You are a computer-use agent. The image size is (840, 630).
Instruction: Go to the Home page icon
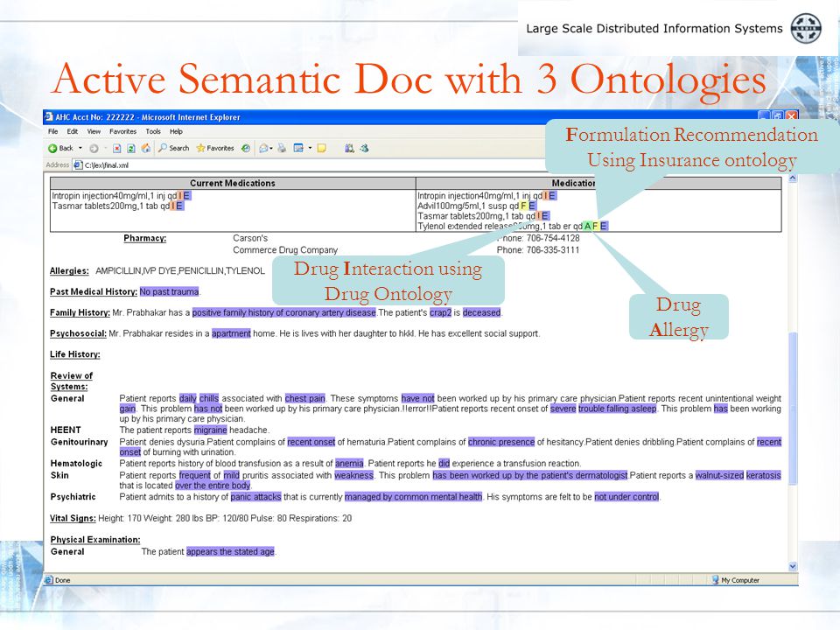[x=146, y=149]
